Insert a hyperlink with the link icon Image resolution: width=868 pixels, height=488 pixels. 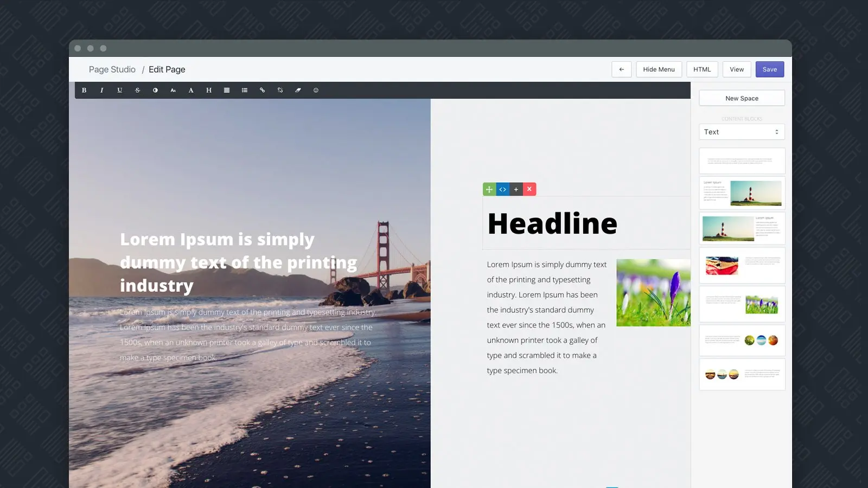(x=263, y=91)
